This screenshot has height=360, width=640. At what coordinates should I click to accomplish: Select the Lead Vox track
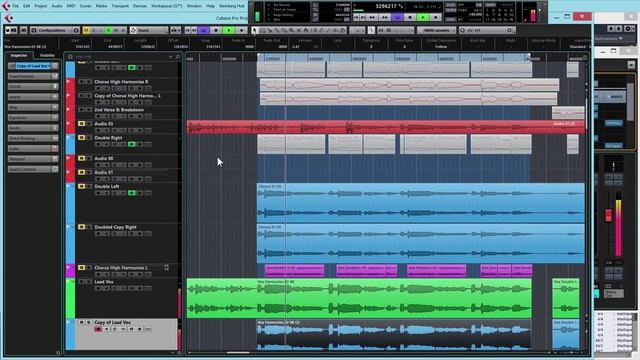pyautogui.click(x=104, y=282)
